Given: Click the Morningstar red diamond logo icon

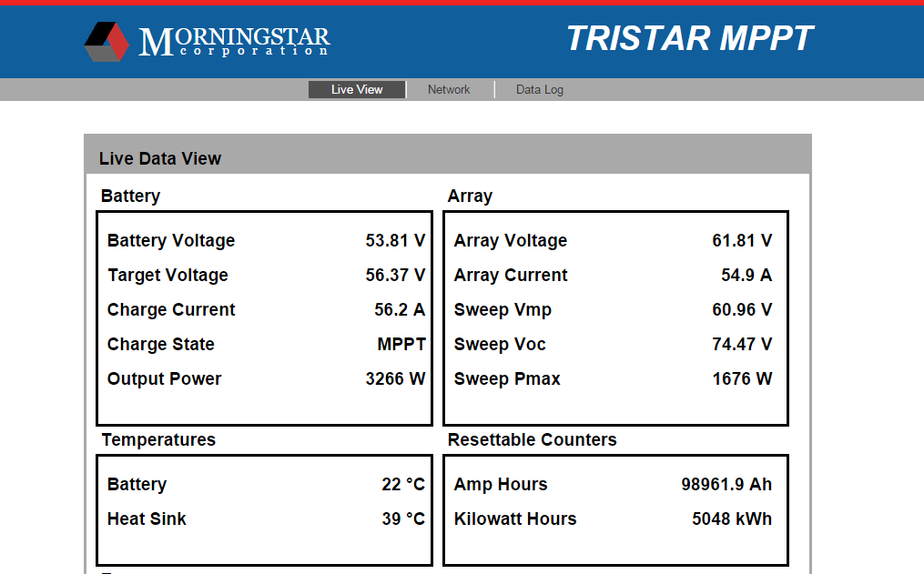Looking at the screenshot, I should tap(107, 41).
